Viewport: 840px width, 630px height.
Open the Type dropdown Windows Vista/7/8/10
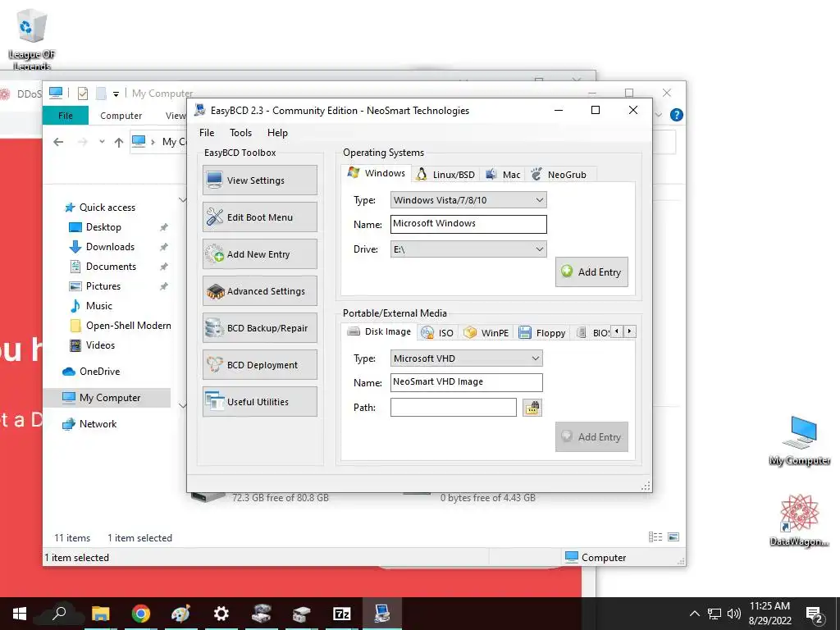tap(468, 200)
